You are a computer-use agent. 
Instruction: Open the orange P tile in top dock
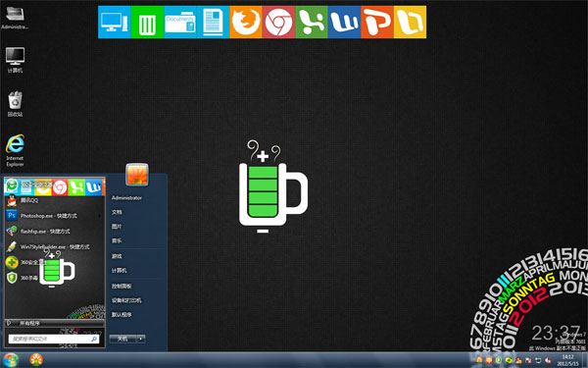pyautogui.click(x=377, y=22)
